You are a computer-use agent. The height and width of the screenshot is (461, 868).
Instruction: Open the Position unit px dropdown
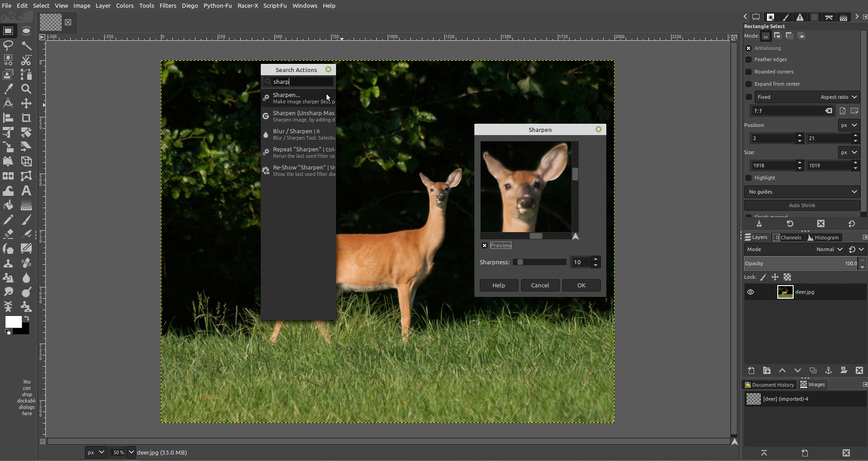click(848, 125)
